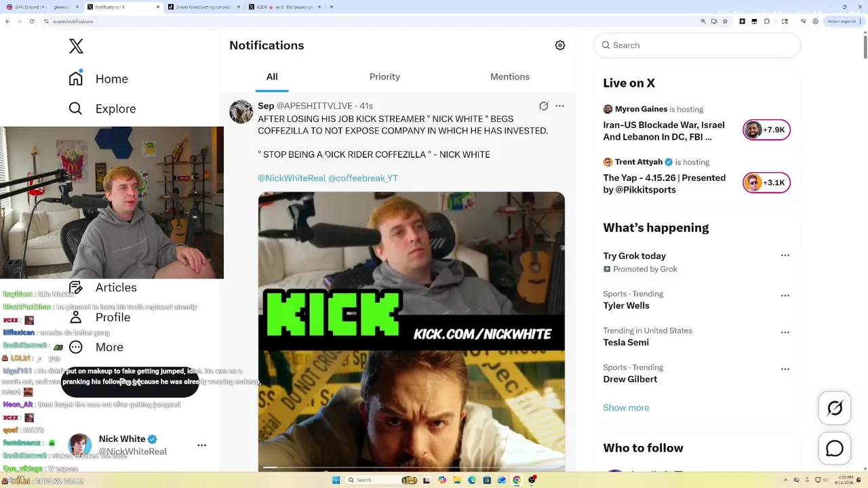Open a new browser tab
The width and height of the screenshot is (868, 488).
pyautogui.click(x=332, y=7)
